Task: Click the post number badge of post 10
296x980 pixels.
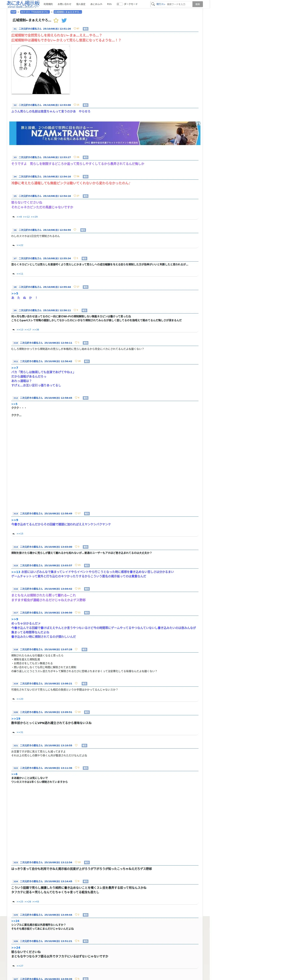Action: tap(16, 343)
